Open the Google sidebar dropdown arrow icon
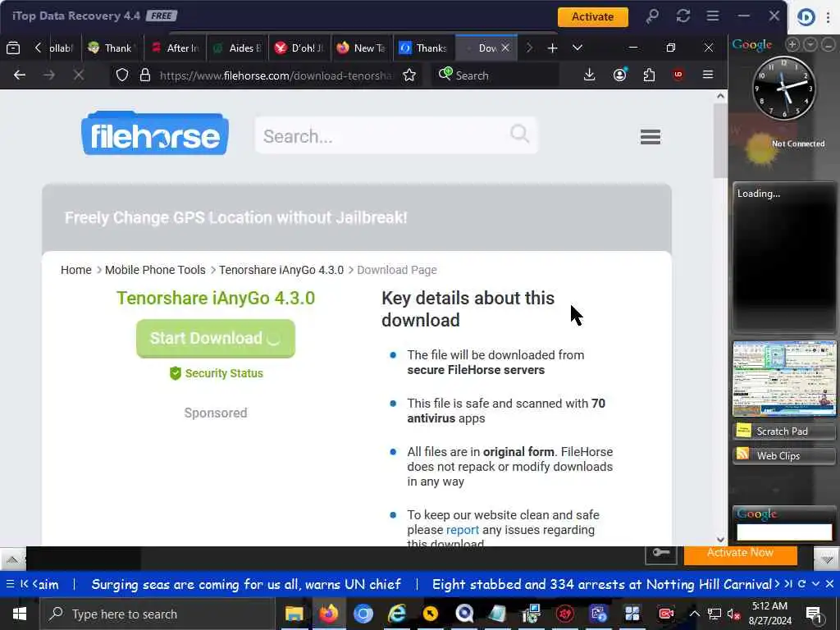 810,44
